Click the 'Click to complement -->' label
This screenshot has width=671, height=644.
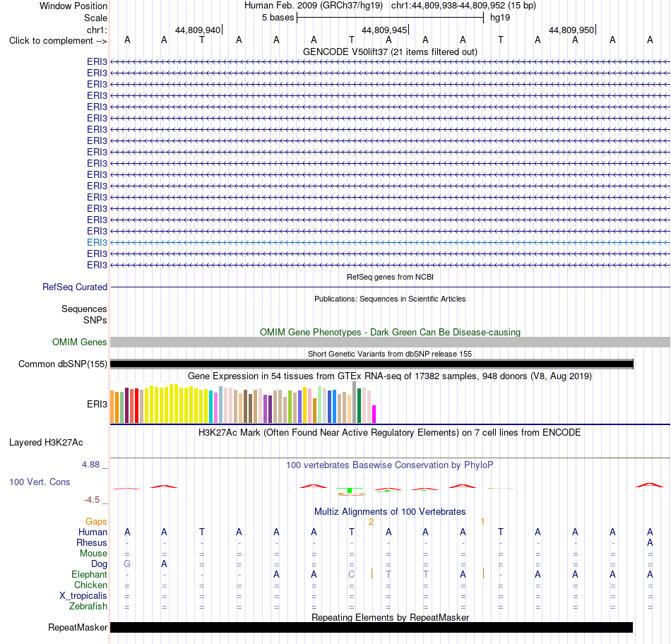58,41
